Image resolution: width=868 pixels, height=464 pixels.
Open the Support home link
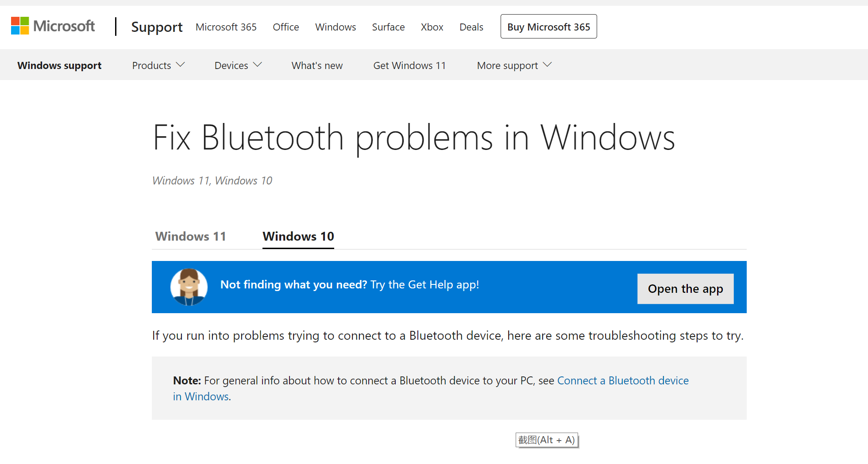(x=157, y=27)
